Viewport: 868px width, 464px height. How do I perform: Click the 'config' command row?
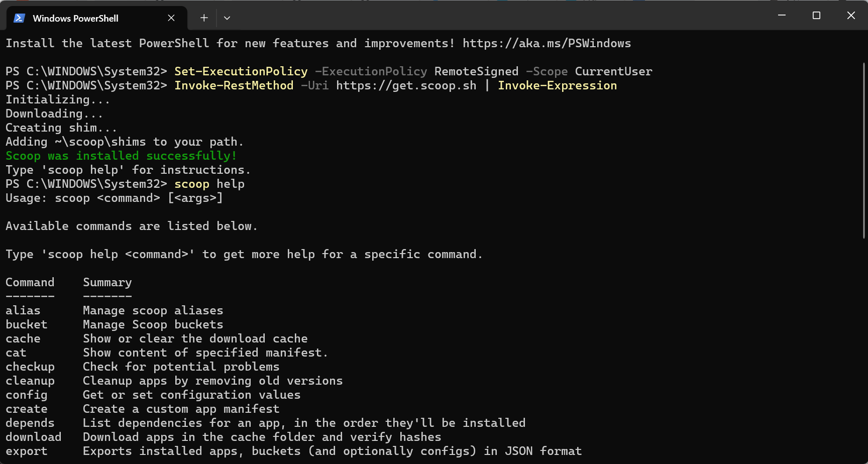tap(153, 395)
